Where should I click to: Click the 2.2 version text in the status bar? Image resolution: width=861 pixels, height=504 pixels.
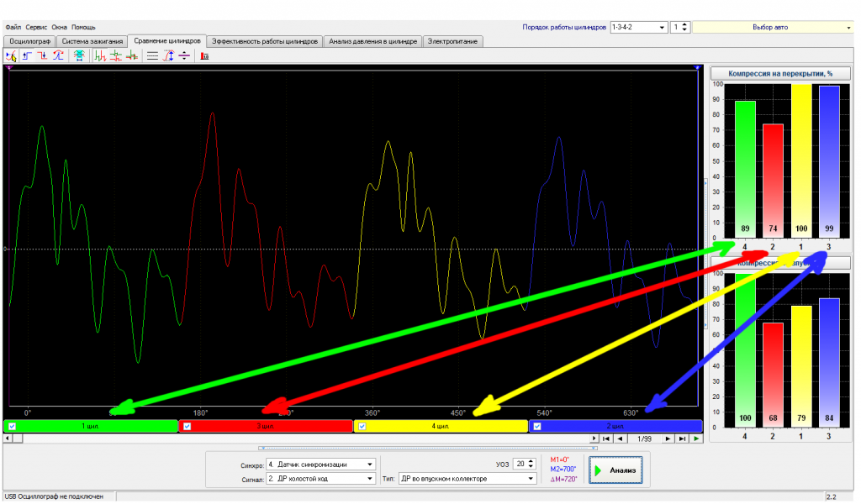832,497
